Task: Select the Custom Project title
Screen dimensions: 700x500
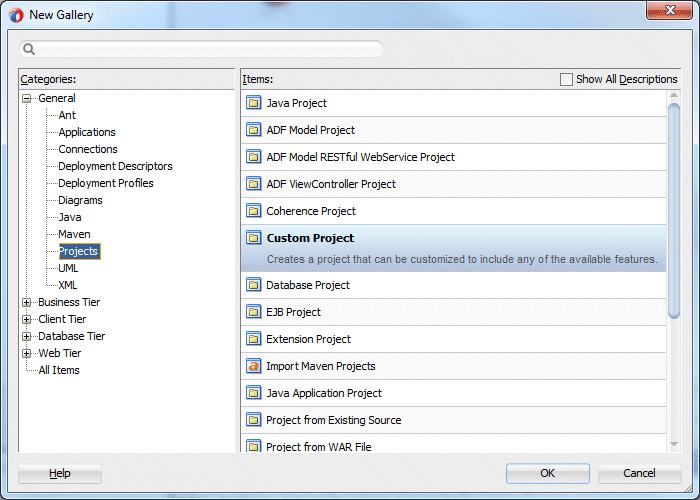Action: click(x=310, y=238)
